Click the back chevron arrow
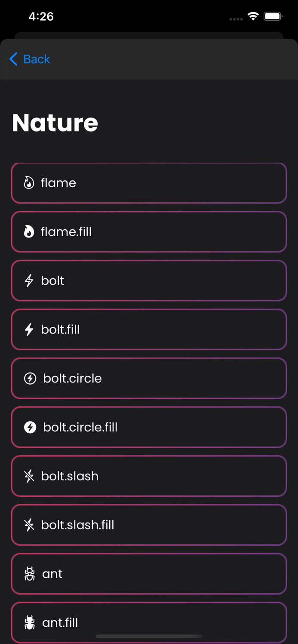The width and height of the screenshot is (298, 644). pyautogui.click(x=13, y=59)
